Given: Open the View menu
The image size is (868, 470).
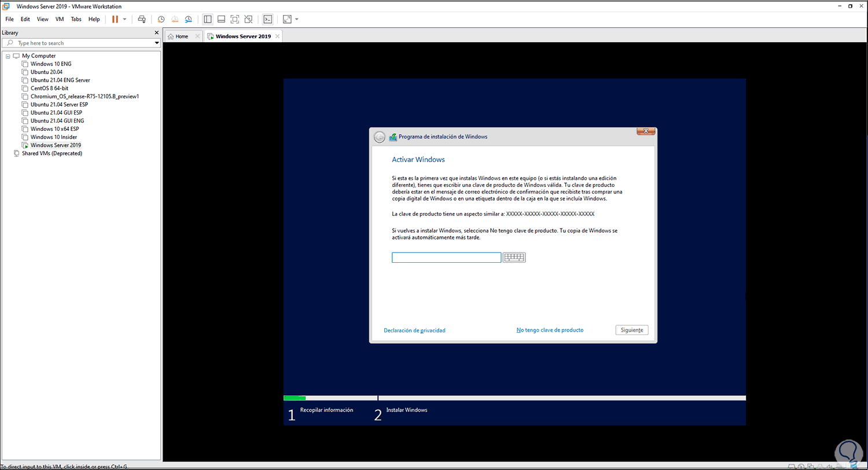Looking at the screenshot, I should click(43, 19).
